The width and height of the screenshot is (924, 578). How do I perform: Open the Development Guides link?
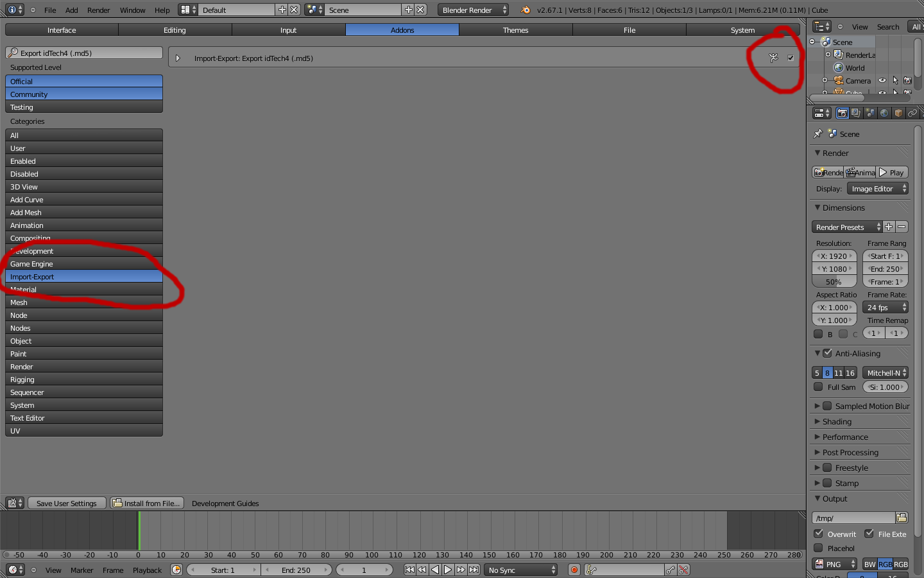[x=225, y=503]
